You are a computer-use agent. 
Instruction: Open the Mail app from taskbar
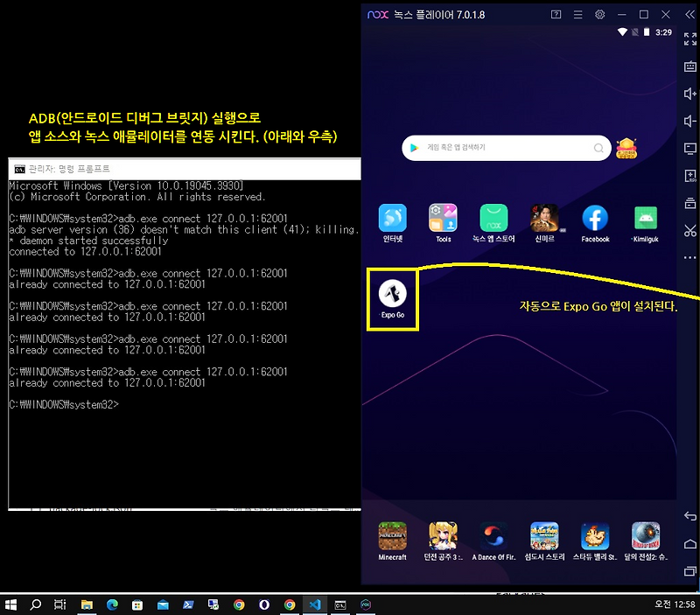[163, 605]
